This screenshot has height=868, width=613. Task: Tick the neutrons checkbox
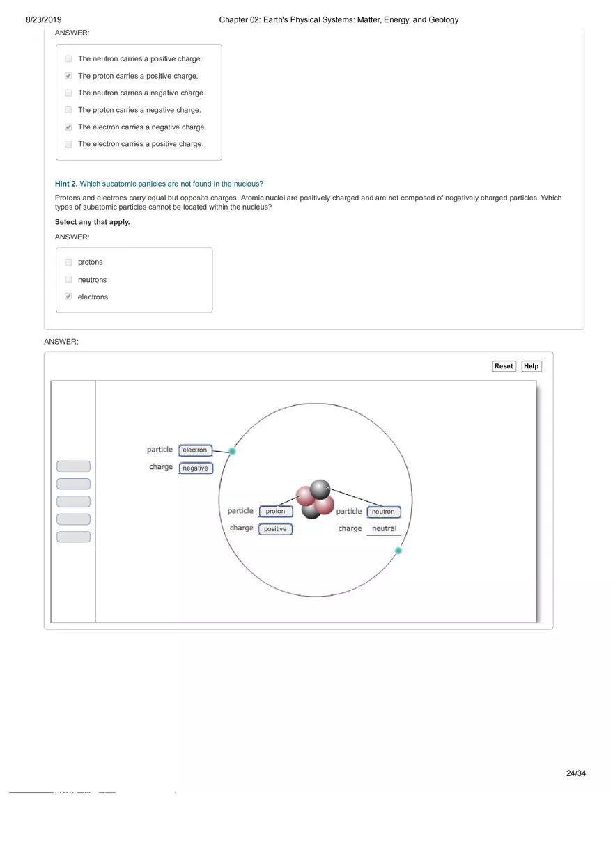pos(68,279)
